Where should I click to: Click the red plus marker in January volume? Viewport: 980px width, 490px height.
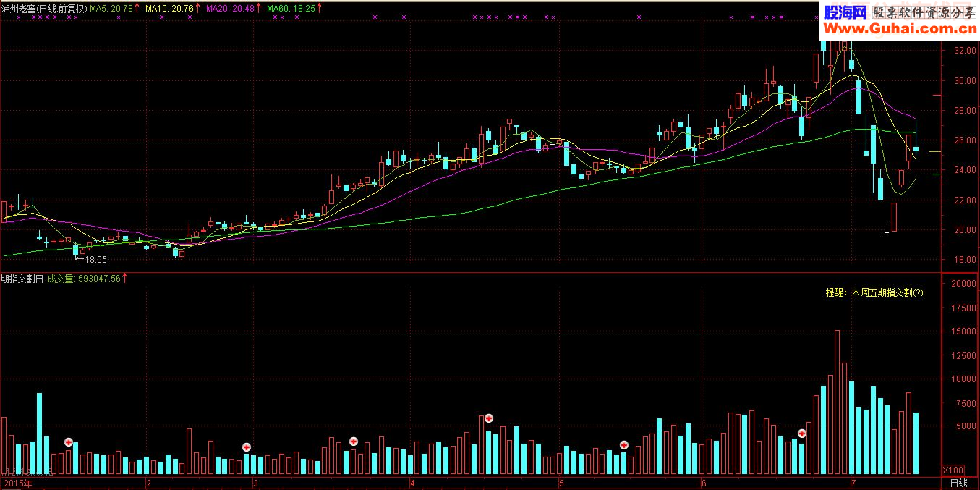(69, 442)
